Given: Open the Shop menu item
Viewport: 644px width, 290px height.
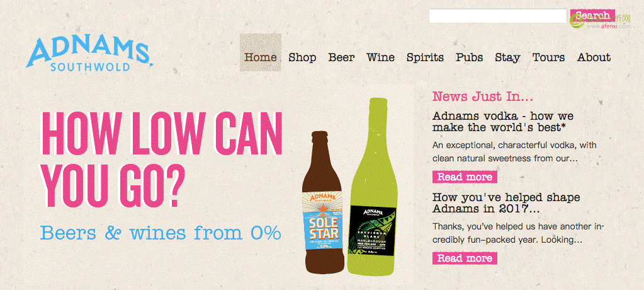Looking at the screenshot, I should click(302, 57).
